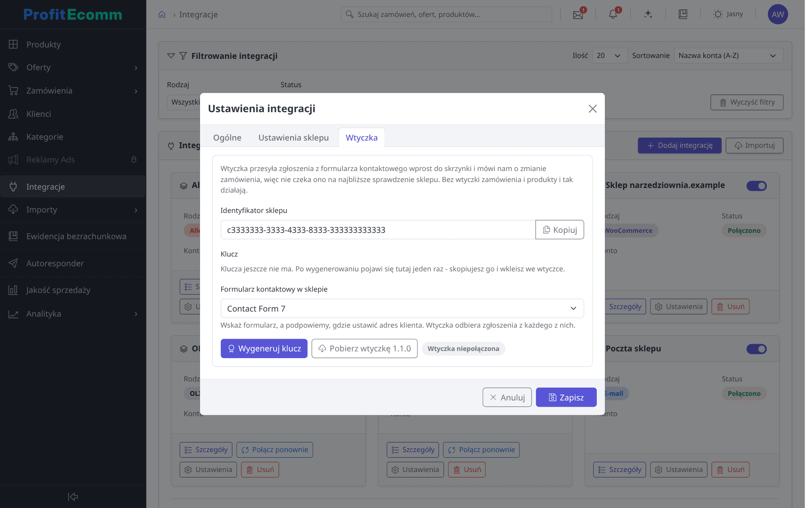Download plugin via Pobierz wtyczkę 1.1.0

point(365,348)
